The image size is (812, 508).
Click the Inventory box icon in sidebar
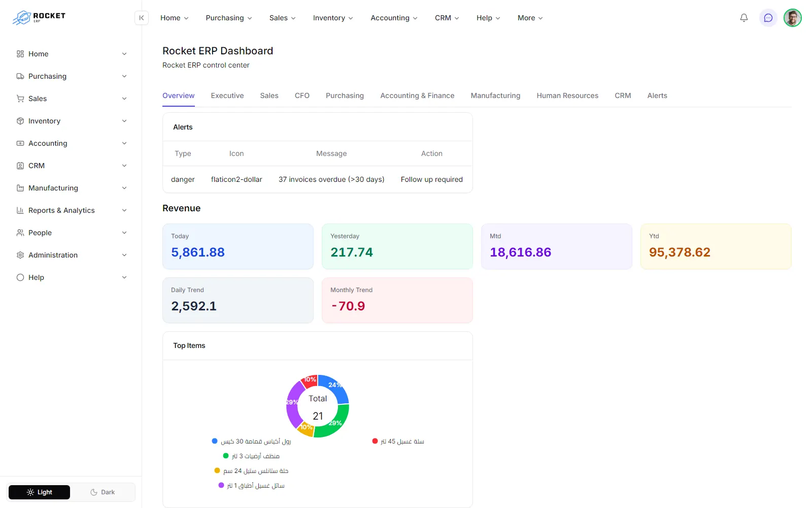[x=20, y=121]
